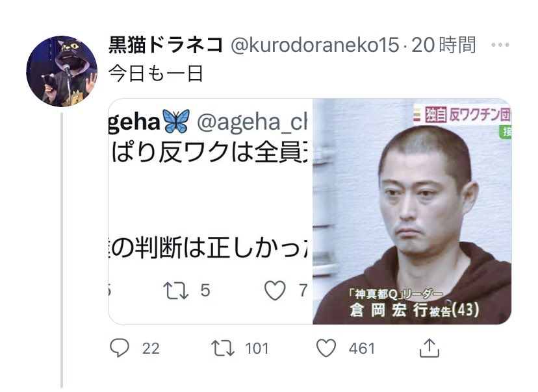Open the 20時間 timestamp link
This screenshot has height=392, width=538.
(444, 45)
